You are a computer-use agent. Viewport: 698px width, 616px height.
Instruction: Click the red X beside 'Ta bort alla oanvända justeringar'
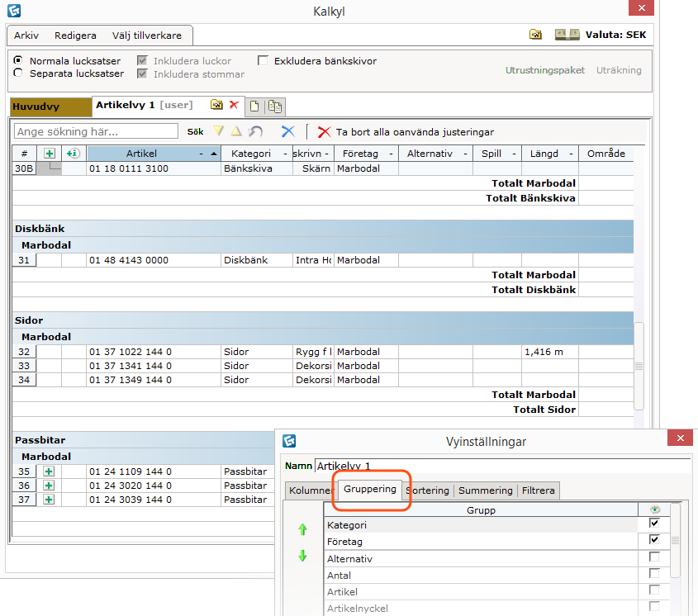pyautogui.click(x=324, y=132)
